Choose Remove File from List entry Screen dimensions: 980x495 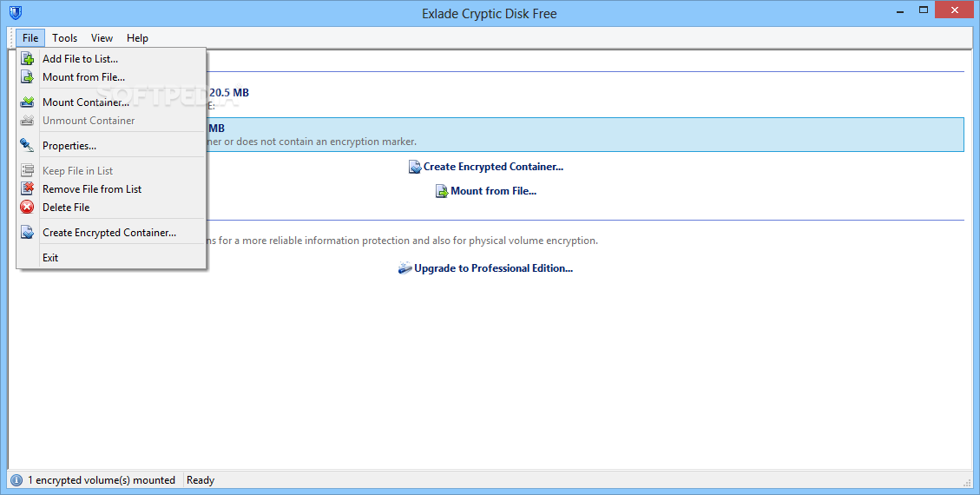point(112,188)
